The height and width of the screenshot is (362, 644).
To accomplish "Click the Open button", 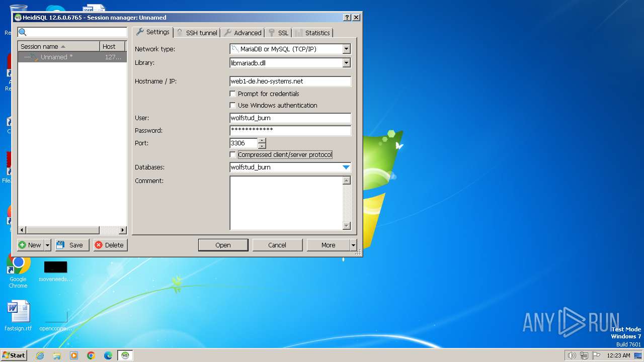I will coord(223,245).
